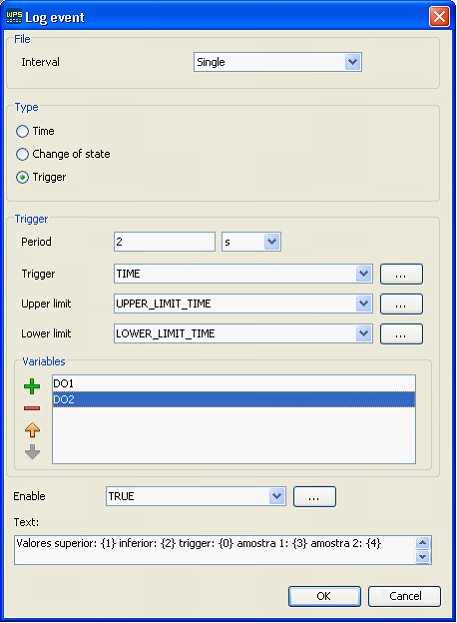Image resolution: width=457 pixels, height=623 pixels.
Task: Open the Enable dropdown showing TRUE
Action: (x=277, y=496)
